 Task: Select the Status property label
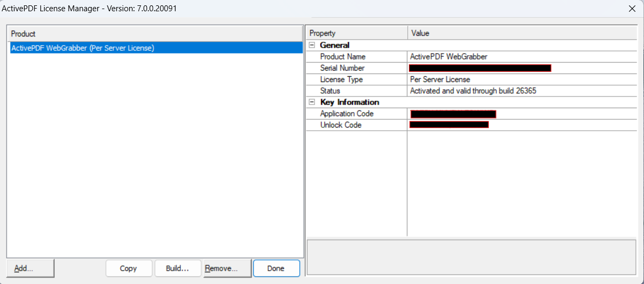(330, 91)
